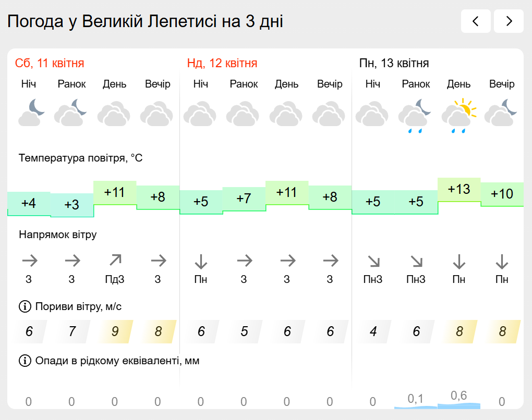Screen dimensions: 532x420
Task: Select the Пн, 13 квітня date heading
Action: click(x=394, y=64)
